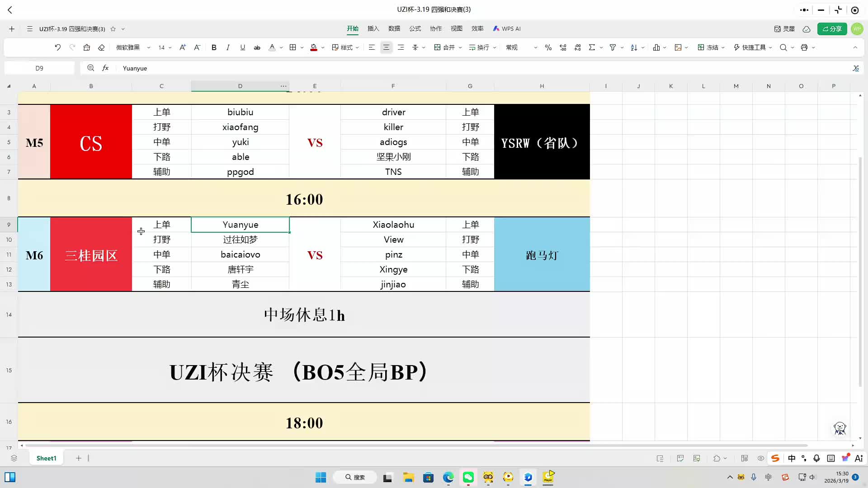Viewport: 868px width, 488px height.
Task: Toggle bold formatting
Action: coord(214,47)
